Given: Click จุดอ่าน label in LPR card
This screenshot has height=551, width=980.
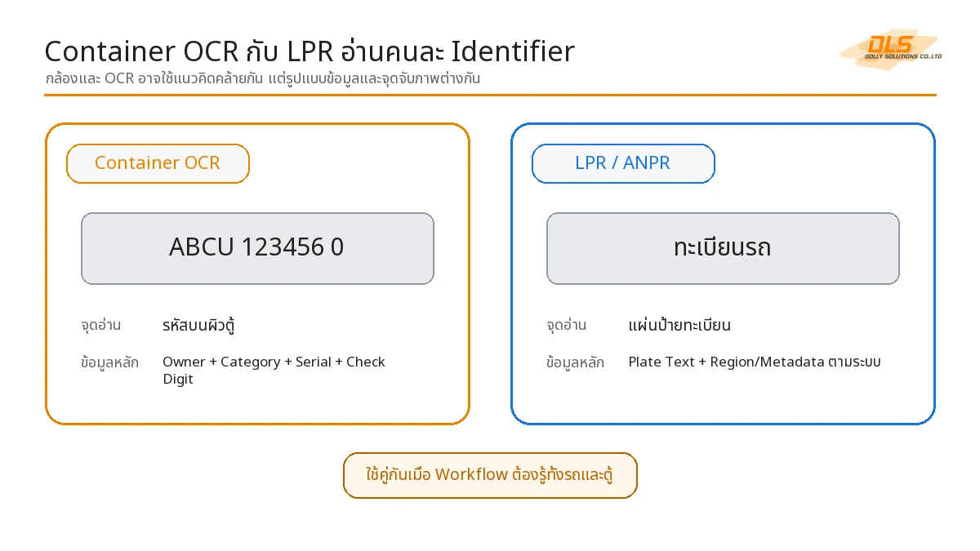Looking at the screenshot, I should click(567, 325).
